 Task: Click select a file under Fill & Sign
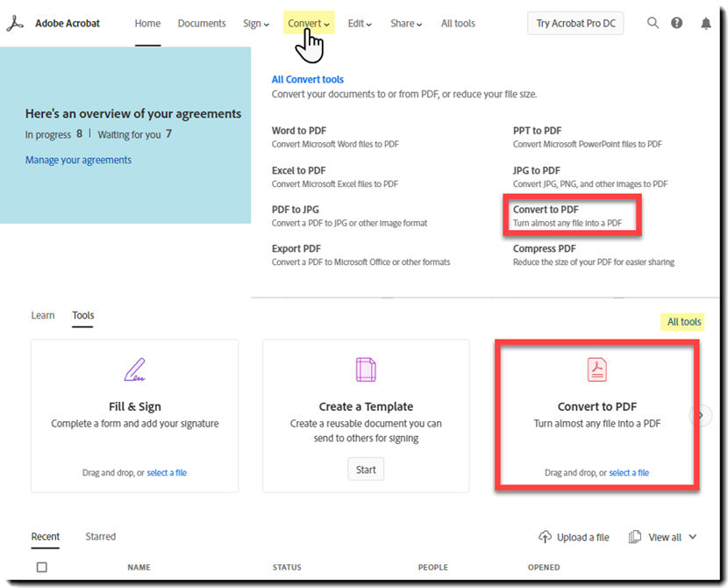(167, 473)
